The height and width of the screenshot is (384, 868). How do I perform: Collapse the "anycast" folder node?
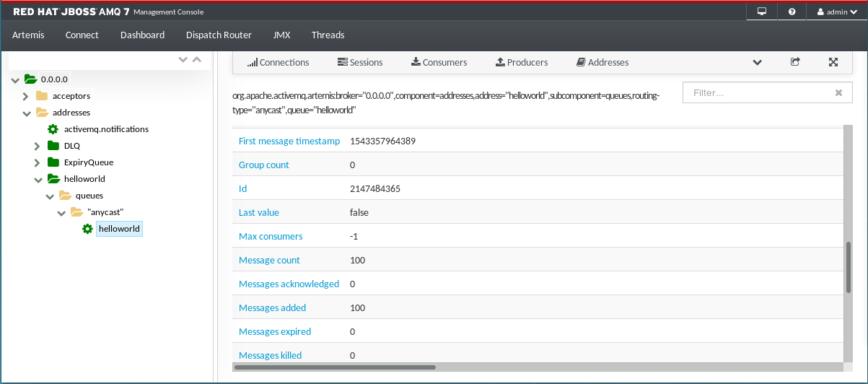click(61, 212)
